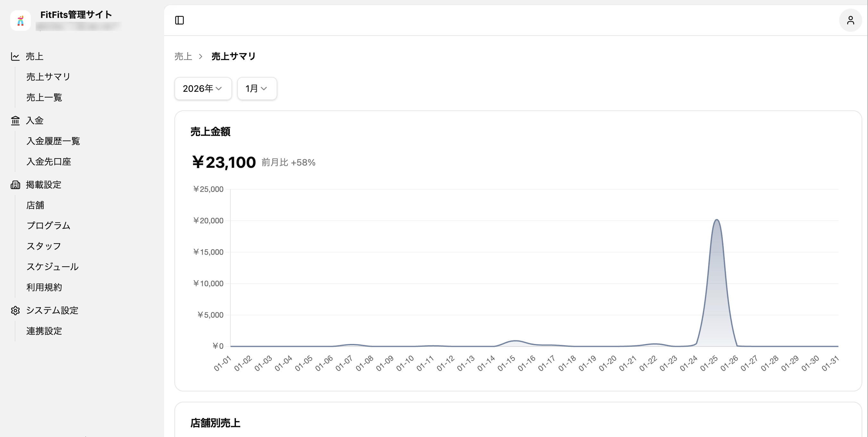Click the 入金 bank icon in sidebar
The width and height of the screenshot is (868, 437).
(x=15, y=120)
